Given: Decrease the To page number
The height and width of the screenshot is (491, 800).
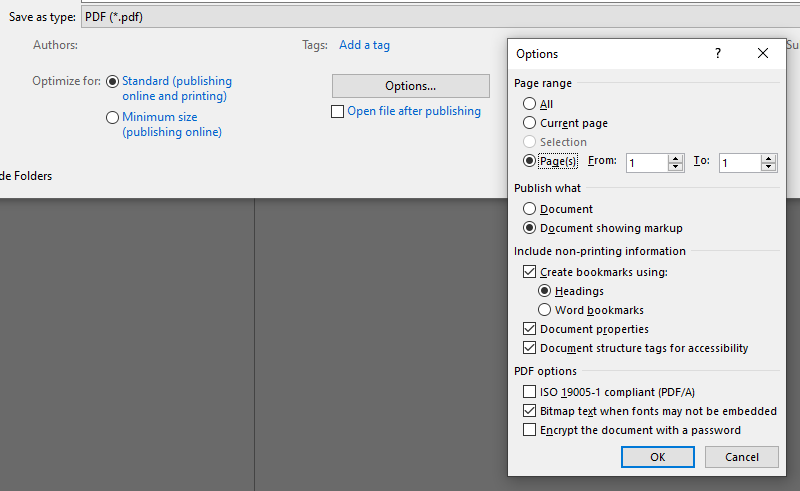Looking at the screenshot, I should coord(768,167).
